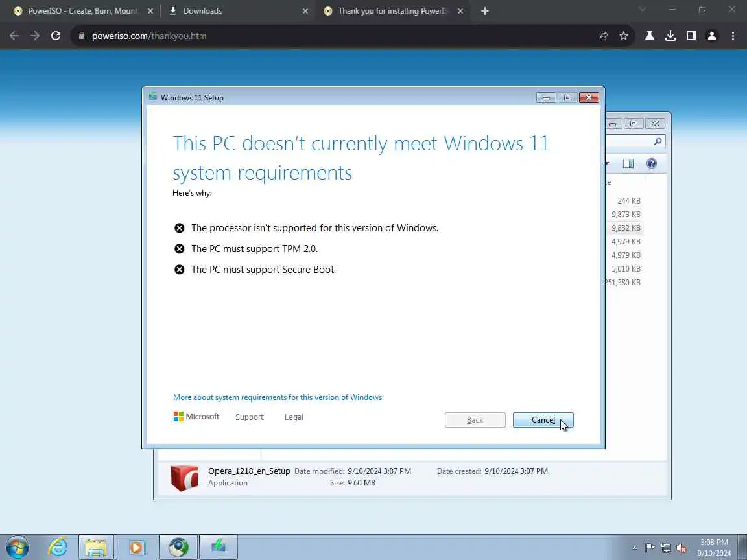Open Explorer help question mark icon
The height and width of the screenshot is (560, 747).
pos(651,164)
